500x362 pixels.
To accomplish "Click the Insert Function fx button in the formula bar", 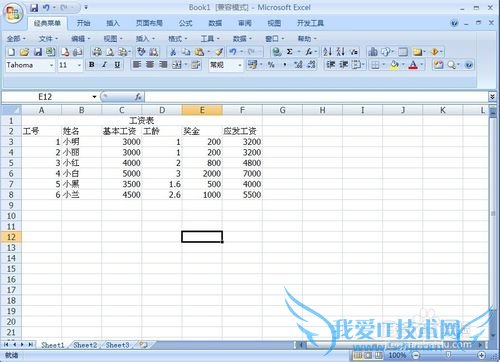I will (x=138, y=97).
